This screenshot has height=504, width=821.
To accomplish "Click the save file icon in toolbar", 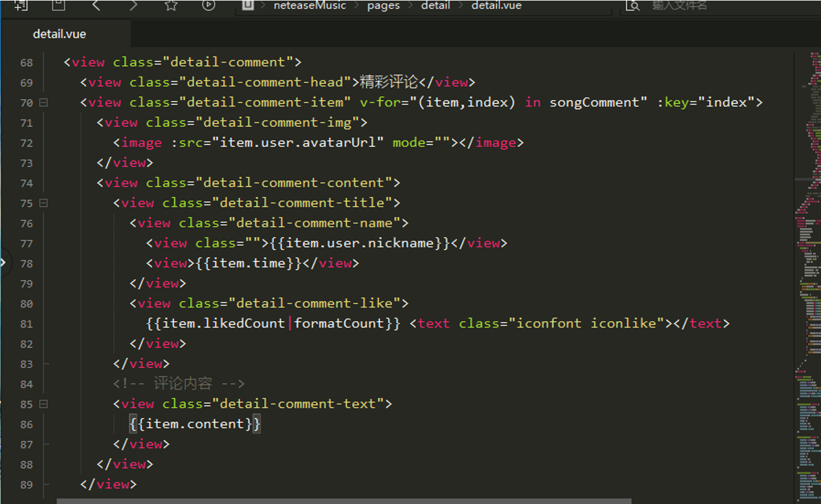I will [58, 5].
